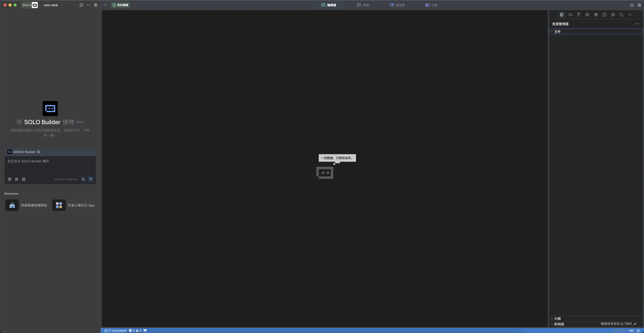
Task: Open the debug bug icon
Action: click(x=613, y=15)
